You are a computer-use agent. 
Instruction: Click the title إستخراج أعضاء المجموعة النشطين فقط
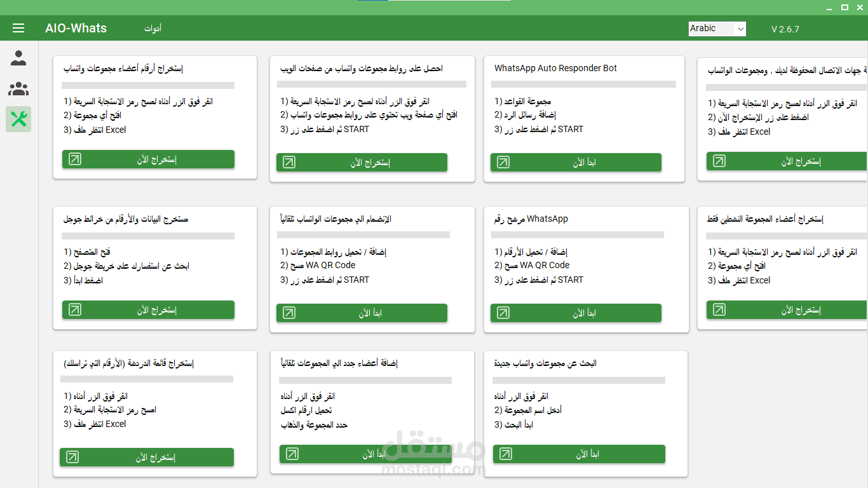(x=765, y=219)
